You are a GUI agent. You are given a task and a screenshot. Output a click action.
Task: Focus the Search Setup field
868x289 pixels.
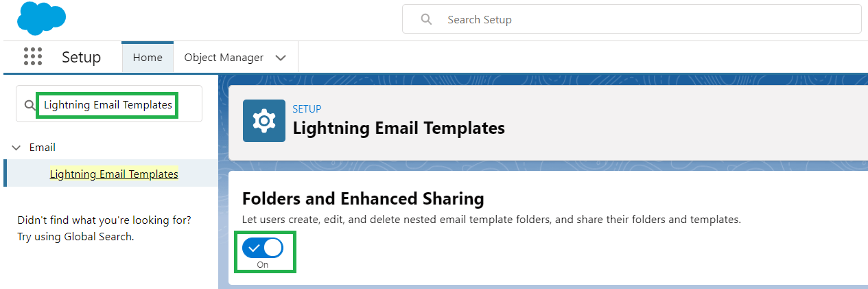[x=645, y=19]
